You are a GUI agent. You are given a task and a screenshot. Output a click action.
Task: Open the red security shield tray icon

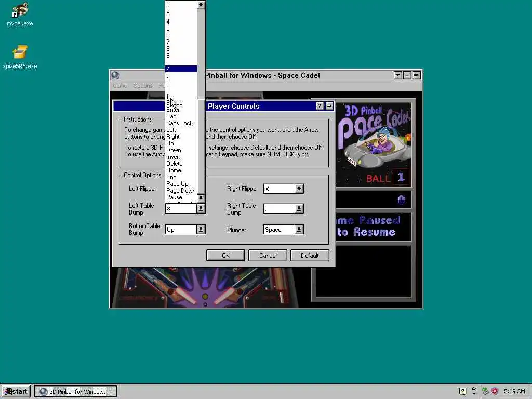pyautogui.click(x=495, y=391)
